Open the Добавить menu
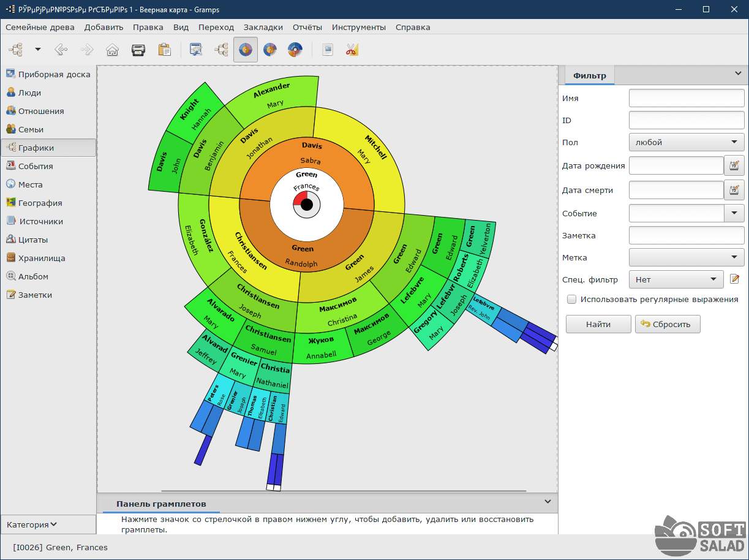This screenshot has width=749, height=560. click(104, 27)
